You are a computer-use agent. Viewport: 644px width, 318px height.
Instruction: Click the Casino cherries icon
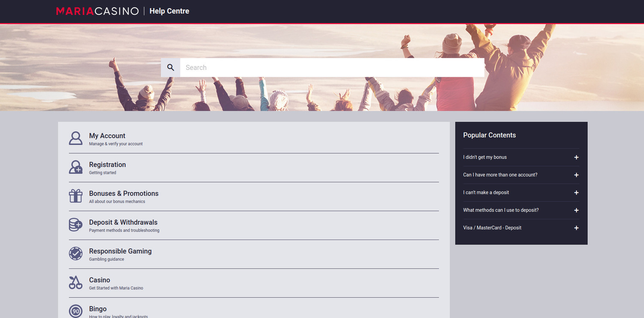(x=76, y=282)
